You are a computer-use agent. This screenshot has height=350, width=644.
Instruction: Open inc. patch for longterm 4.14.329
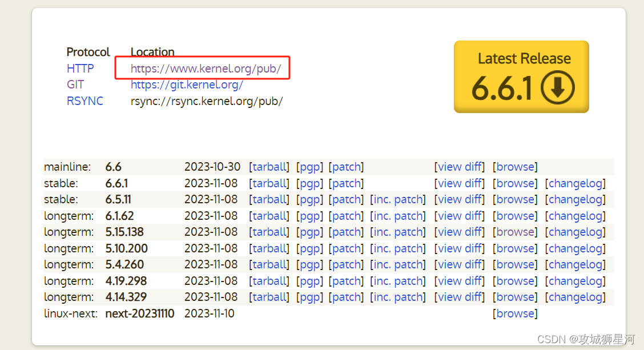pos(398,296)
